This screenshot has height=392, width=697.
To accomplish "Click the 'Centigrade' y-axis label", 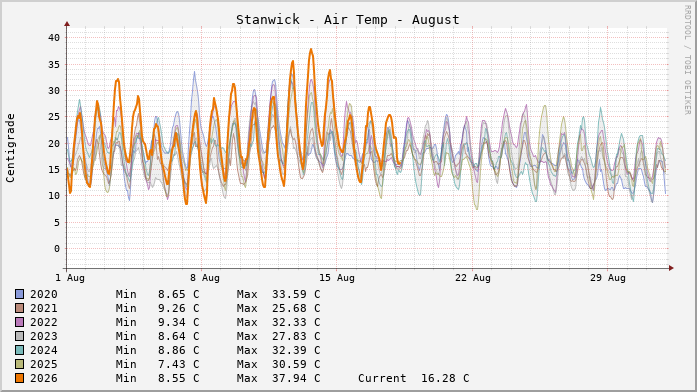I will [x=10, y=148].
